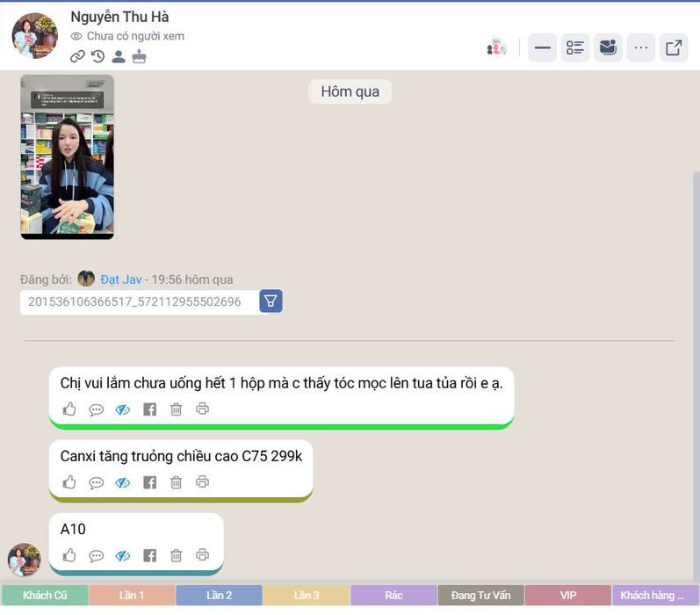This screenshot has width=700, height=615.
Task: Apply the 'Đang Tư Vấn' tag
Action: click(480, 596)
